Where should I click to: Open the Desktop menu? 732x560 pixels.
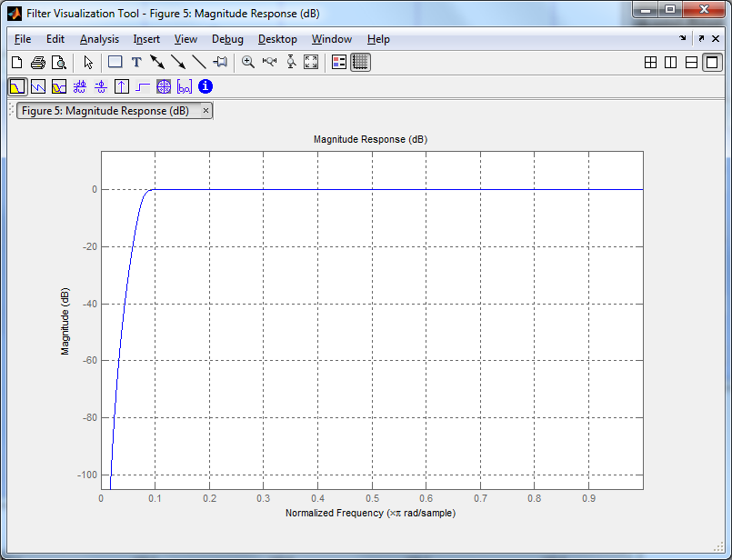[277, 39]
